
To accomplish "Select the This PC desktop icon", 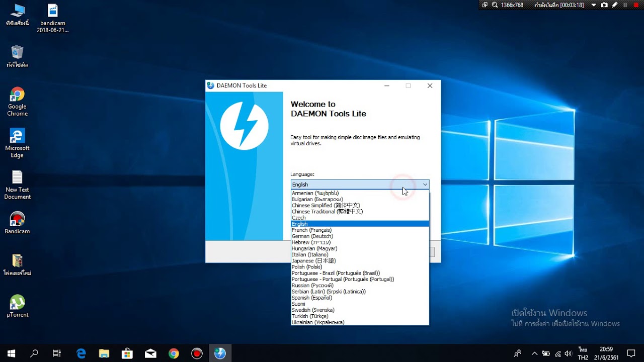I will point(17,15).
